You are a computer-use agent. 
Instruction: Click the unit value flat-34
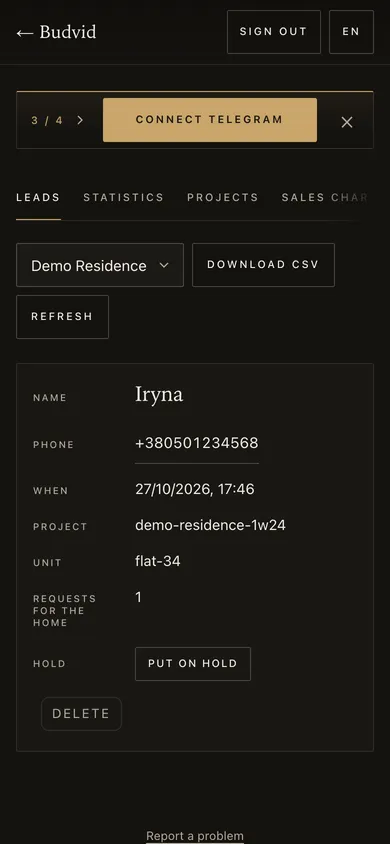(x=158, y=561)
